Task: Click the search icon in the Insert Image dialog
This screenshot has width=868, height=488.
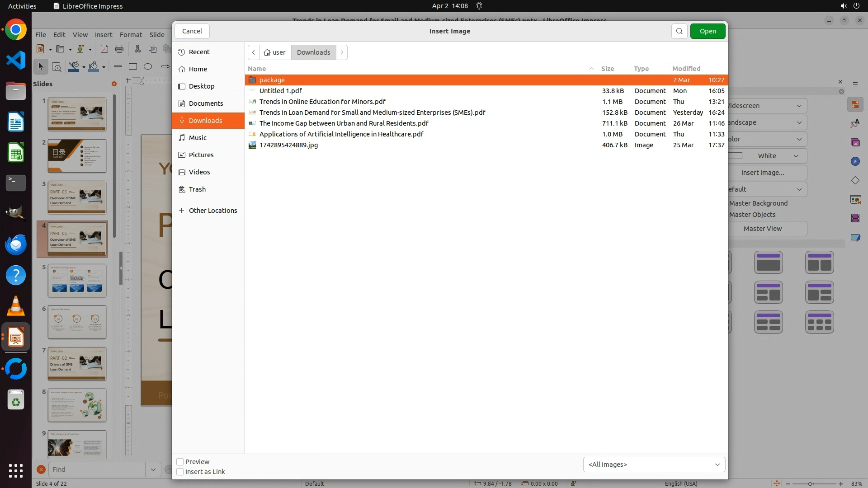Action: coord(679,31)
